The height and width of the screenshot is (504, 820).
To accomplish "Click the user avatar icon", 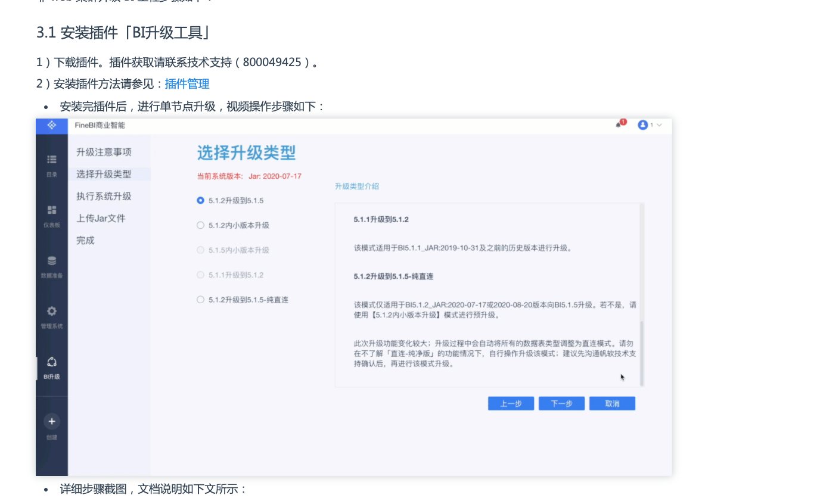I will click(x=642, y=125).
